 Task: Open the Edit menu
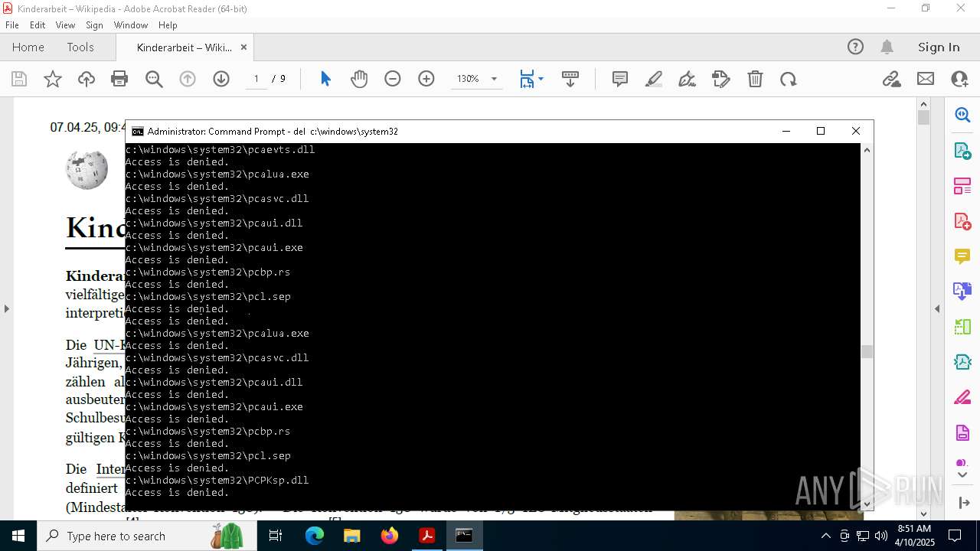coord(38,25)
